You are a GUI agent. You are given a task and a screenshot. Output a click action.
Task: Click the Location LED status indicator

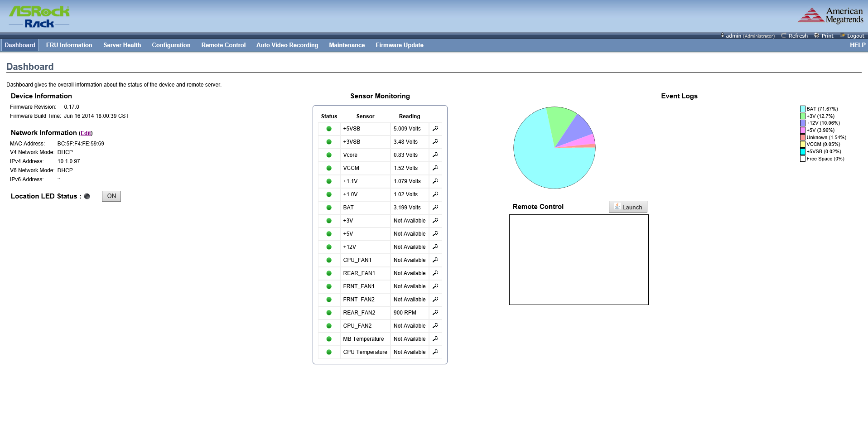87,196
